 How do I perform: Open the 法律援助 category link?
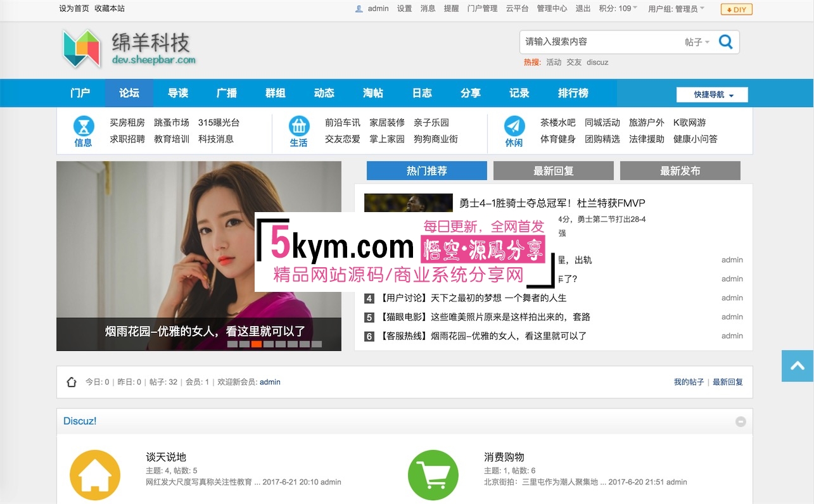(x=647, y=139)
